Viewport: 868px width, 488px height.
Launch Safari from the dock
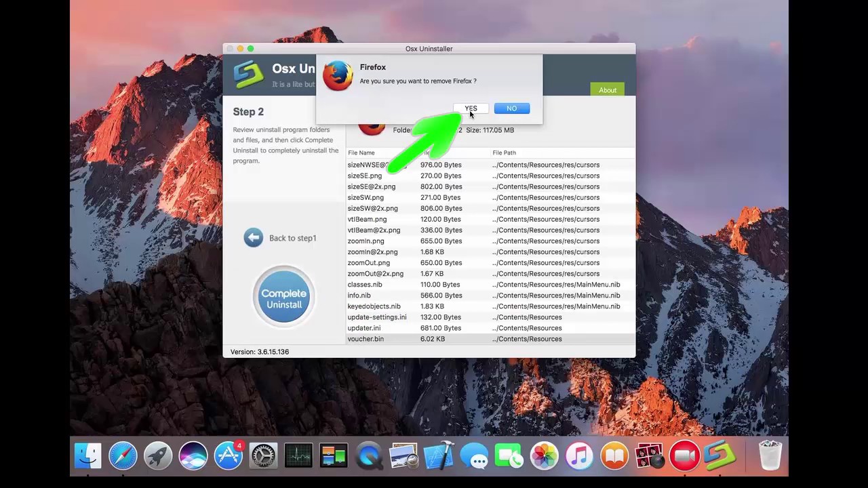(x=123, y=455)
